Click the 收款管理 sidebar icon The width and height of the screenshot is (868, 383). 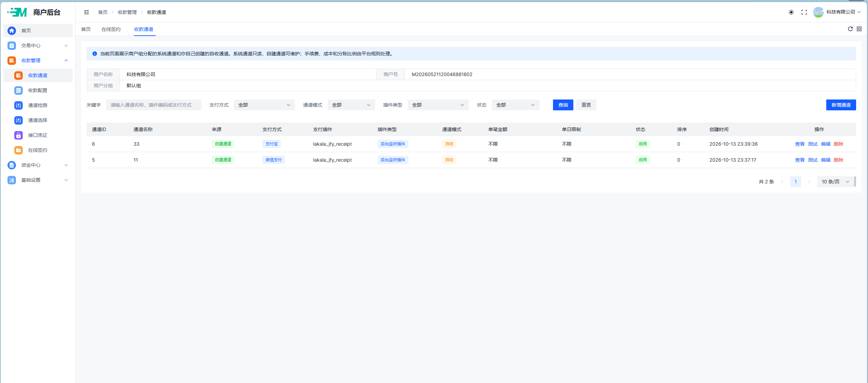click(x=12, y=60)
